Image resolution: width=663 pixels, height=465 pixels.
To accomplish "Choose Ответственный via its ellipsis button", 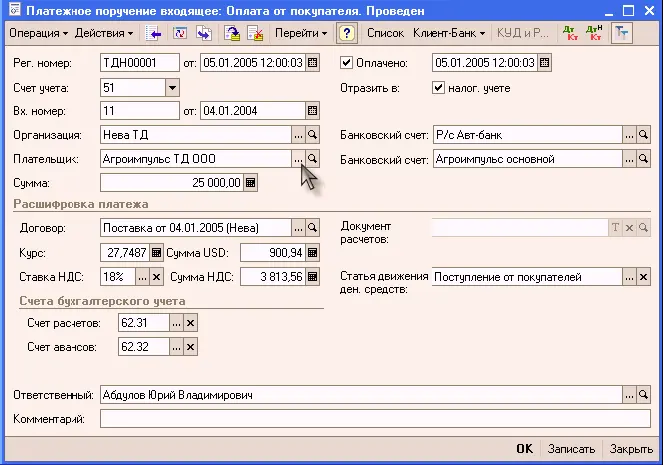I will pos(629,395).
